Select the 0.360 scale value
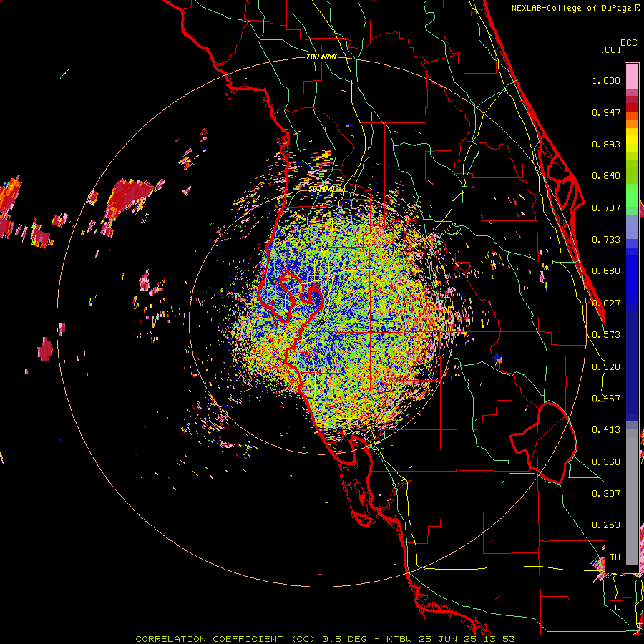 click(606, 462)
